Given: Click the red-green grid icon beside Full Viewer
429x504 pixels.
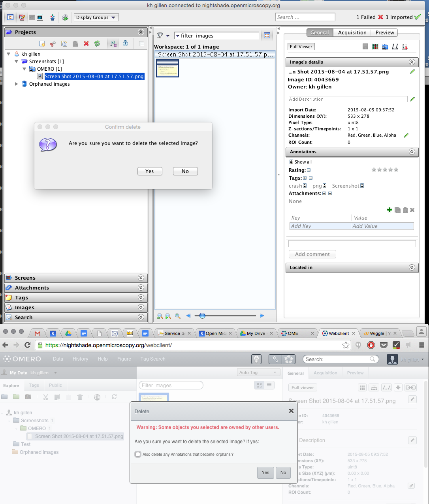Looking at the screenshot, I should [375, 47].
